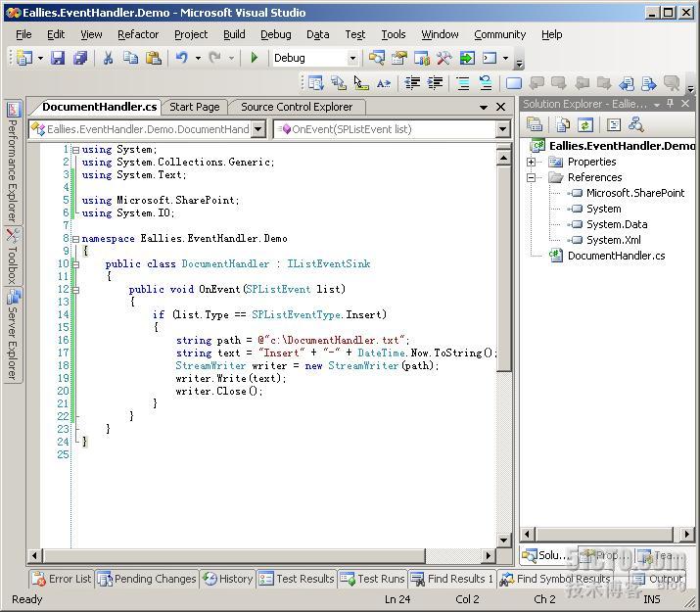The width and height of the screenshot is (700, 612).
Task: Save the current file with the Save icon
Action: 58,58
